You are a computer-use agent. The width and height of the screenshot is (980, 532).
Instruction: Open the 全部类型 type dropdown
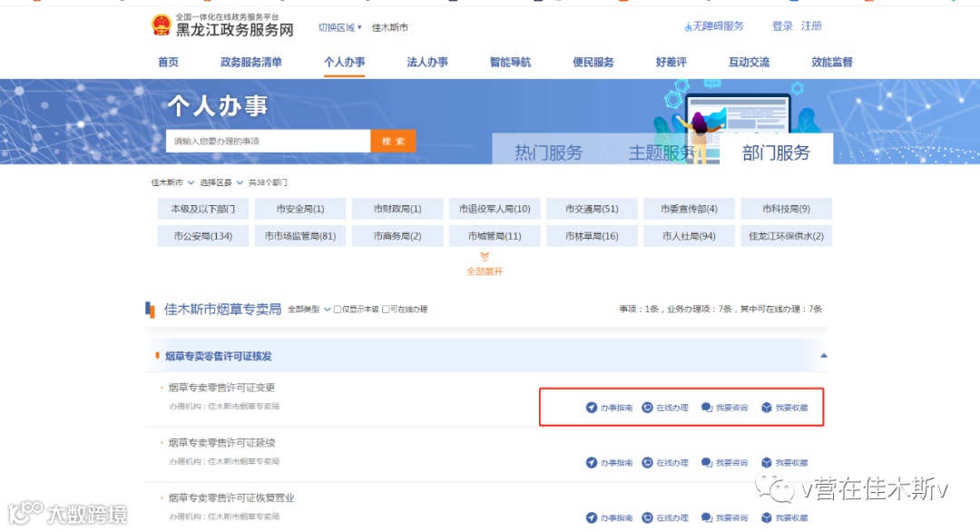coord(309,310)
